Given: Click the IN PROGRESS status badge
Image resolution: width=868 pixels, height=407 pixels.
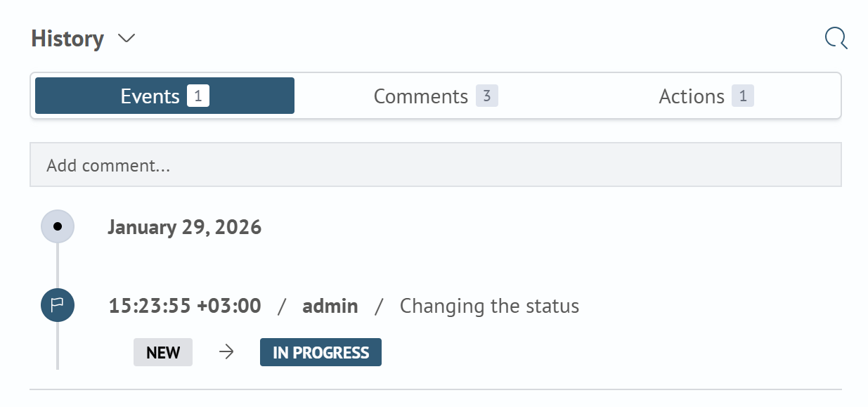Looking at the screenshot, I should click(320, 352).
